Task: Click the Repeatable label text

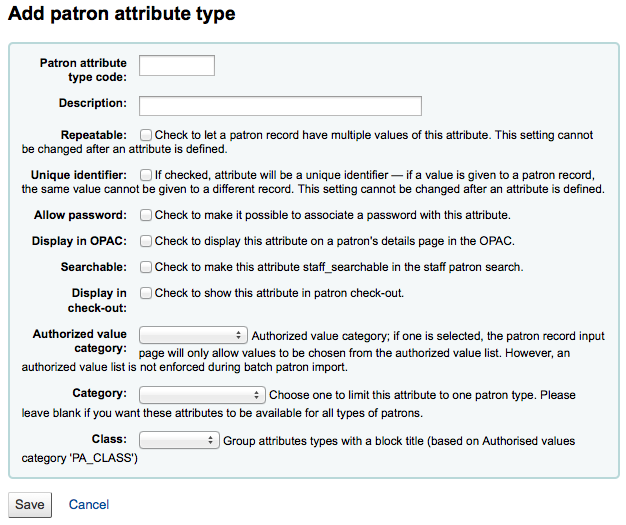Action: (x=93, y=135)
